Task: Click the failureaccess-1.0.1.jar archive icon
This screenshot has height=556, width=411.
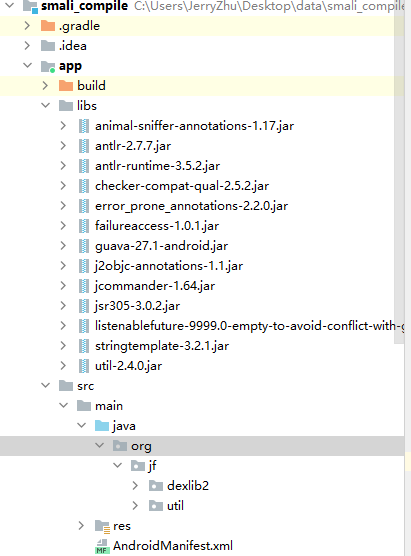Action: pyautogui.click(x=84, y=226)
